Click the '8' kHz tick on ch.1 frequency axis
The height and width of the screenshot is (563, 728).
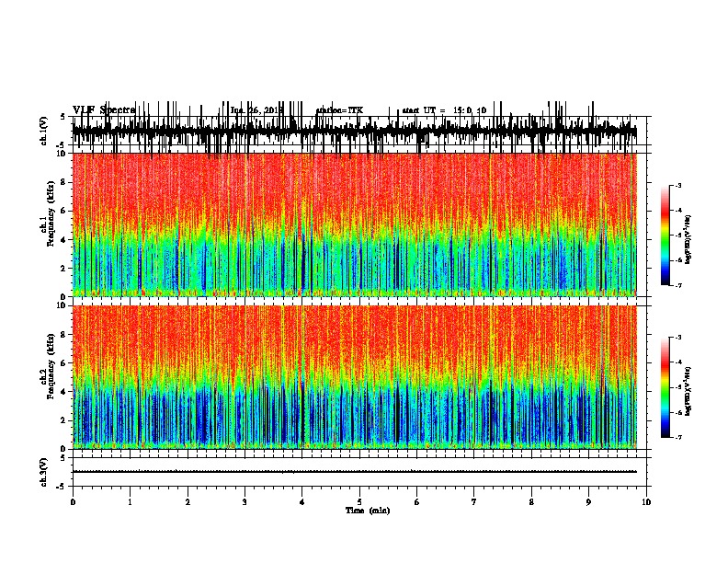pyautogui.click(x=63, y=182)
